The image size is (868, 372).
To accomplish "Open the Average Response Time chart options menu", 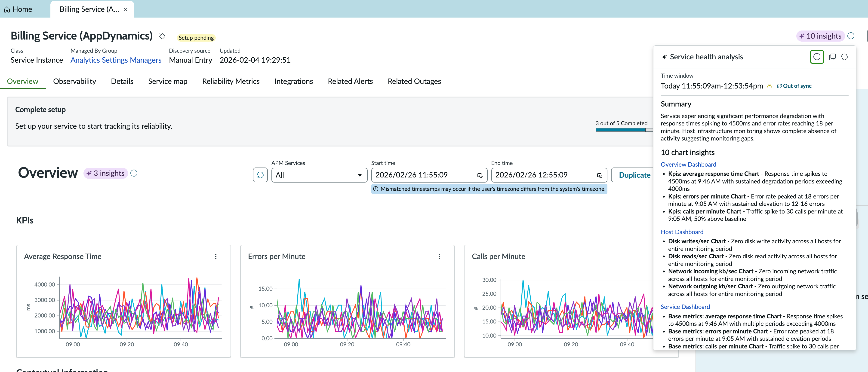I will 216,256.
